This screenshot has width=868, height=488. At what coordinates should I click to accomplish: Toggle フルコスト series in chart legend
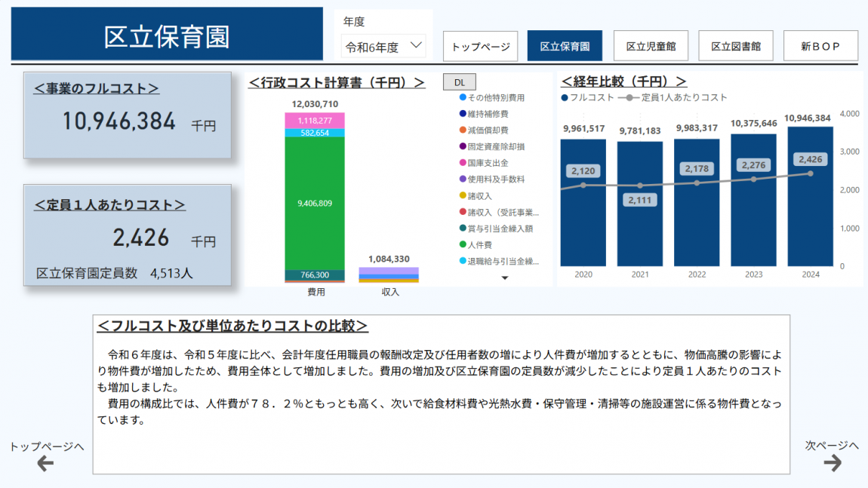(x=588, y=97)
